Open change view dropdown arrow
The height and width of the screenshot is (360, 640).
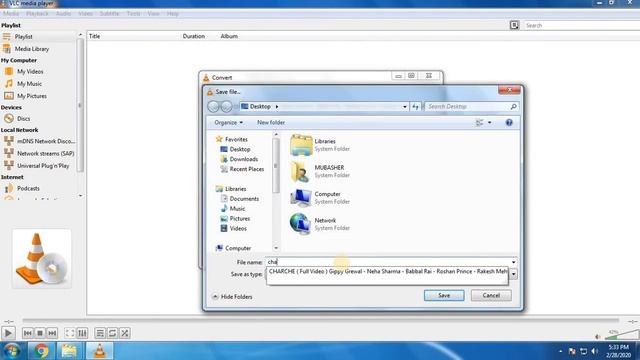coord(489,122)
